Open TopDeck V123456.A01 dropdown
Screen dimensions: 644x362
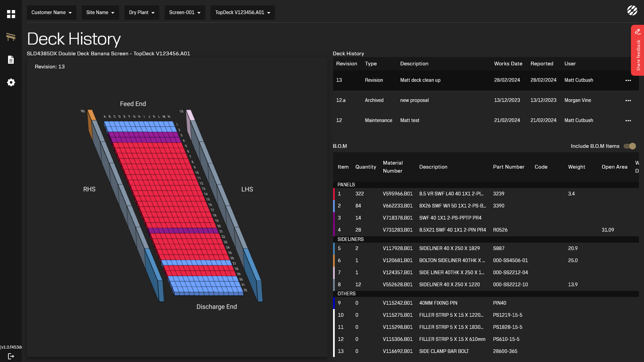coord(243,12)
